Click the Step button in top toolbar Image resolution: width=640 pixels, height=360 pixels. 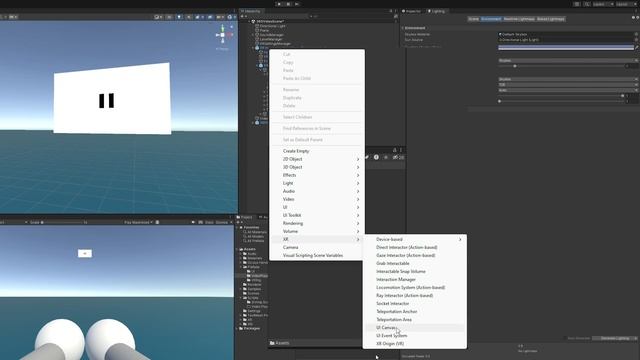point(297,4)
